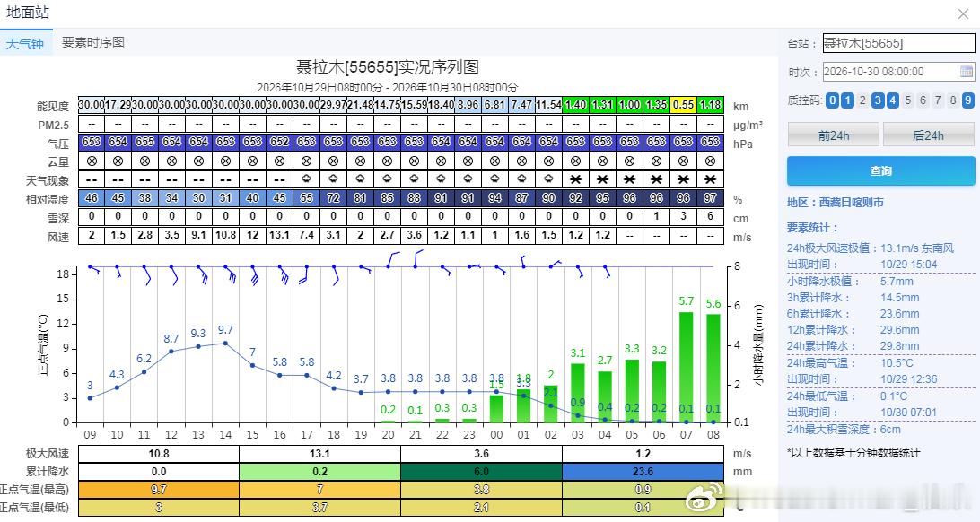Toggle quality code 8
Screen dimensions: 980x522
click(952, 100)
